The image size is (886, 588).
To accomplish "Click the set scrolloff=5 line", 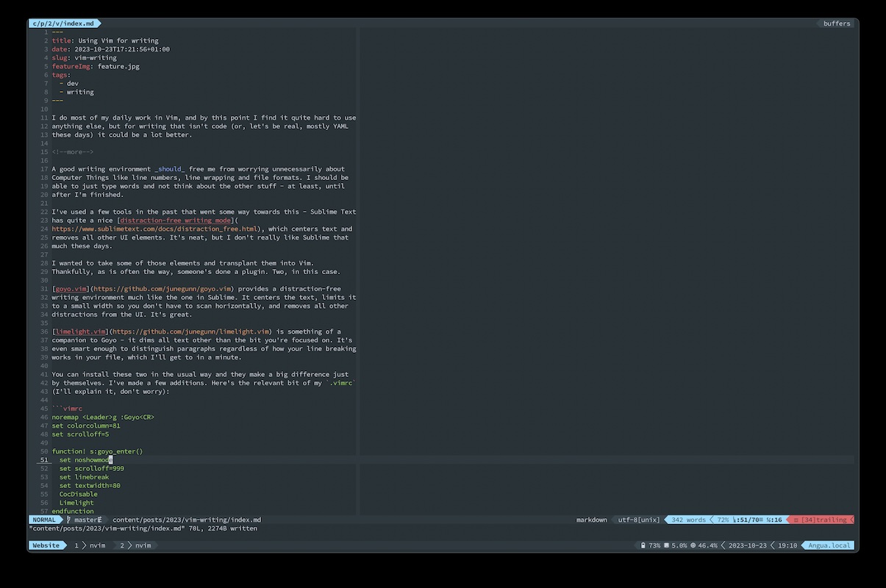I will (x=80, y=434).
